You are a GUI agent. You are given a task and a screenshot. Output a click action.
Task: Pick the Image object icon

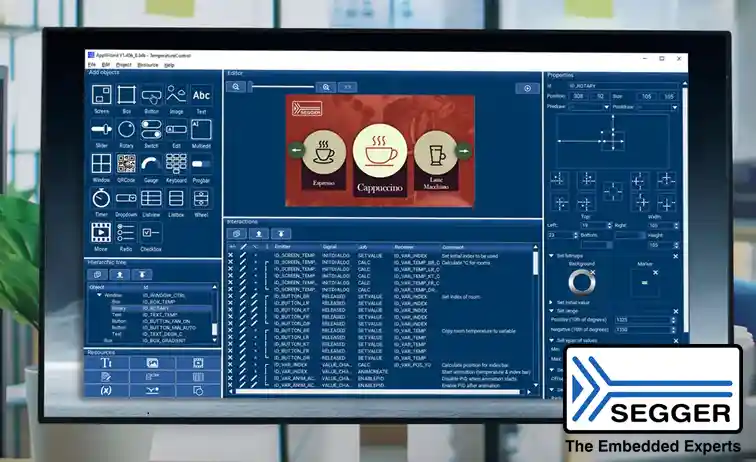[x=176, y=95]
